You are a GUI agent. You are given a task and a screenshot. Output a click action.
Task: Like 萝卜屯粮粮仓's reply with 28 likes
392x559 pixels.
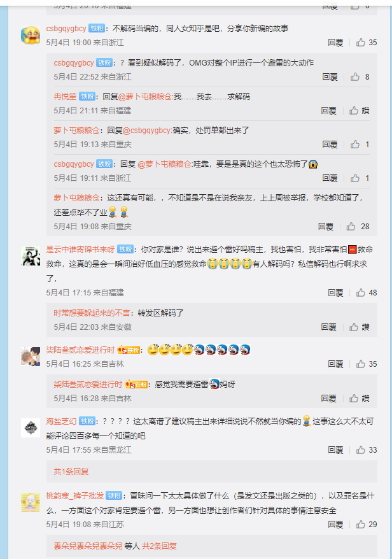pyautogui.click(x=358, y=227)
